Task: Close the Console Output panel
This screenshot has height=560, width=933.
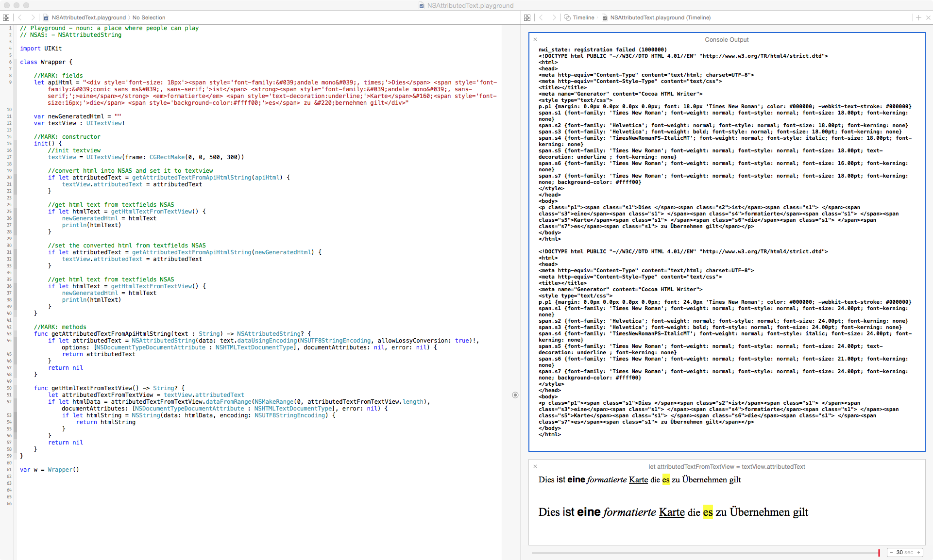Action: (535, 39)
